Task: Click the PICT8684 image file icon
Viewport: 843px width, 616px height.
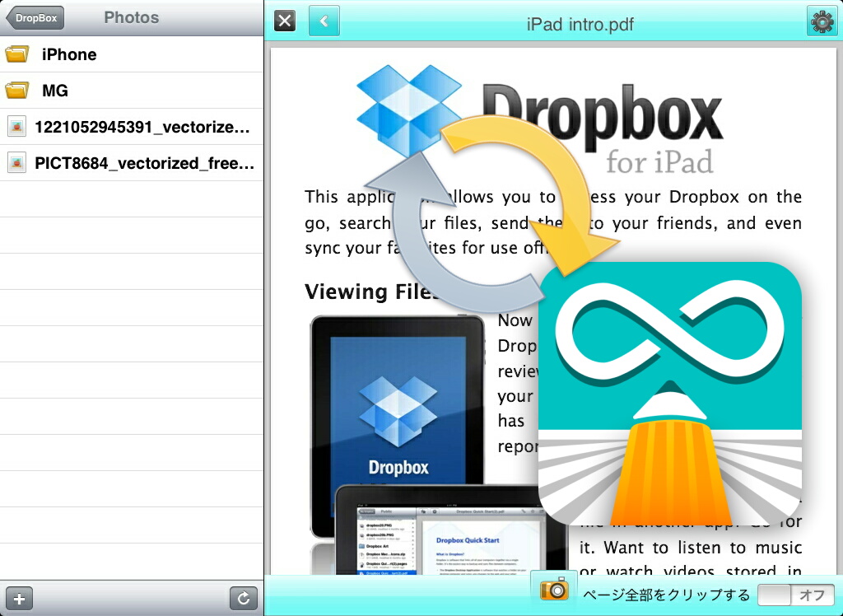Action: tap(16, 163)
